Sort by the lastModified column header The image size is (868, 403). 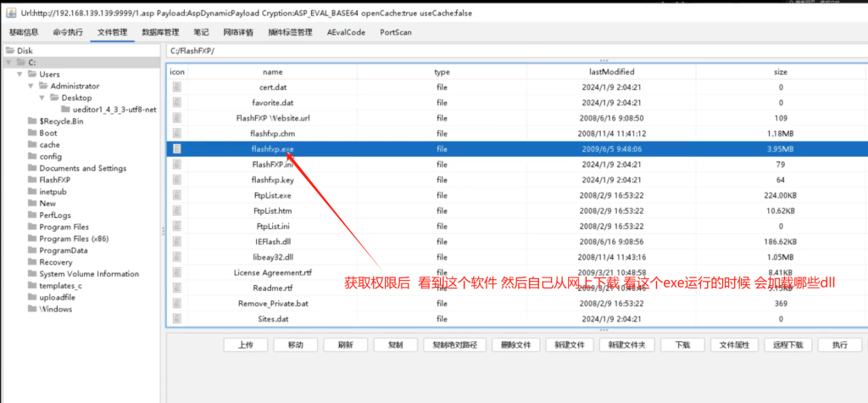coord(611,72)
